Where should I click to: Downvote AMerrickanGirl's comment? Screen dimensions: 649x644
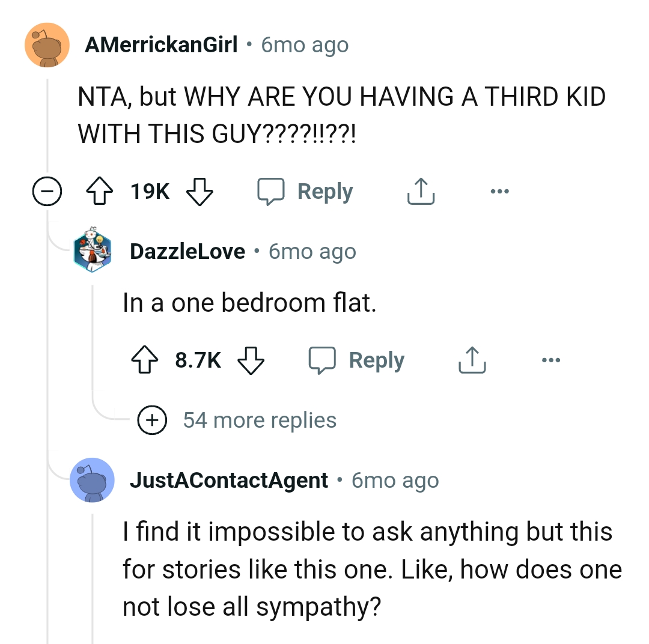pyautogui.click(x=199, y=192)
